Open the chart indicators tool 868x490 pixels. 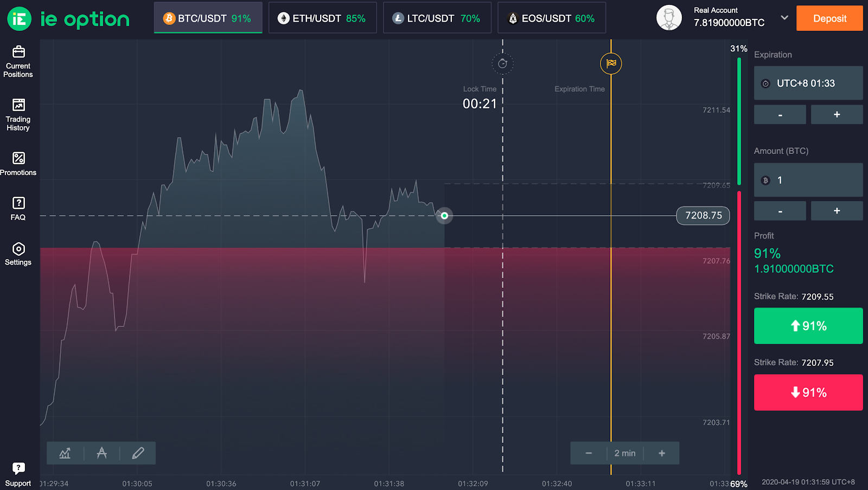point(65,453)
